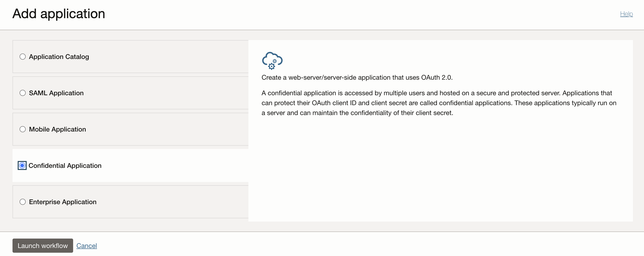Pick the Enterprise Application radio button
The image size is (644, 256).
(x=22, y=202)
